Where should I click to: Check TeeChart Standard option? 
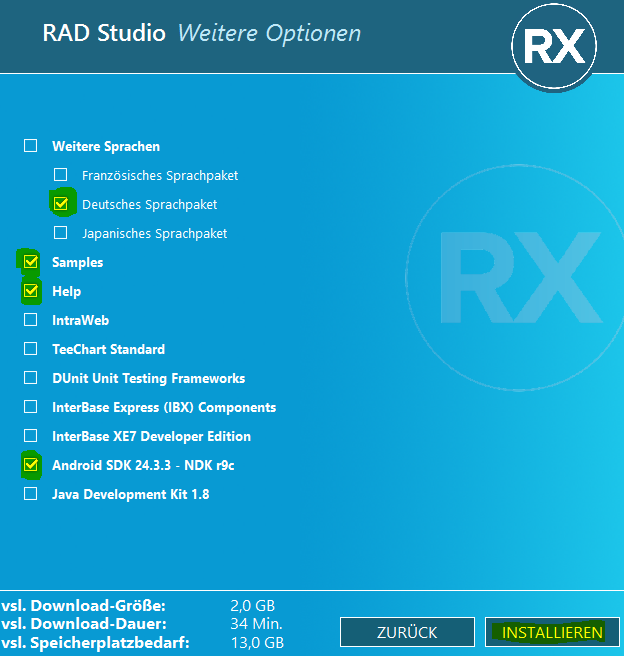(31, 349)
